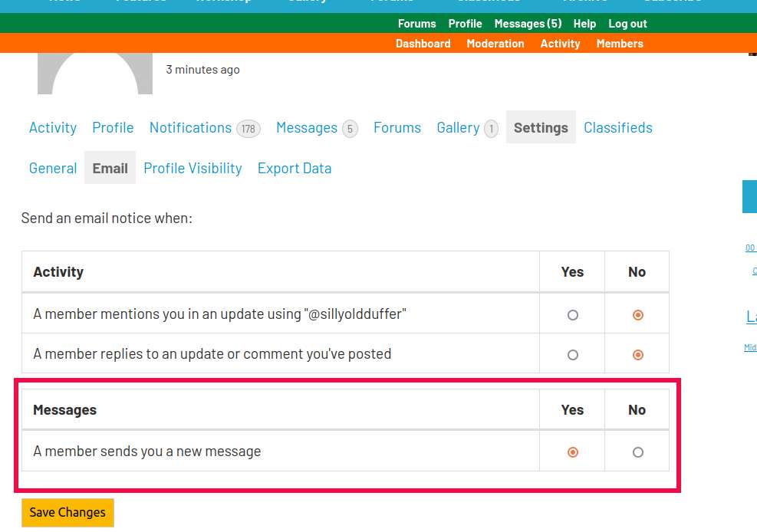Switch to Email settings sub-tab

coord(110,168)
